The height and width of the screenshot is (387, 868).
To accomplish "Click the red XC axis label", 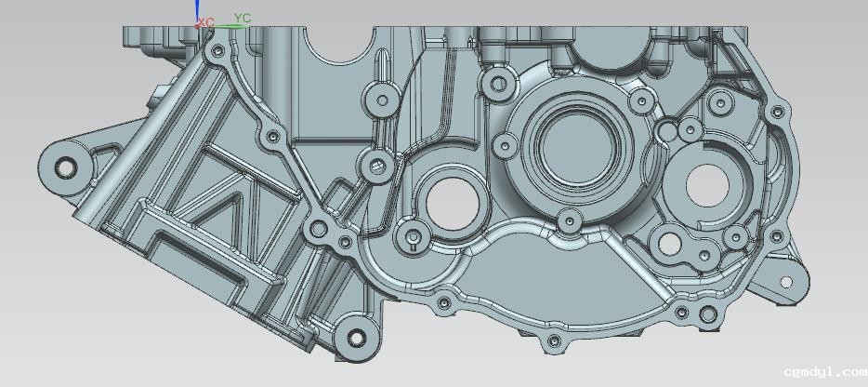I will [206, 20].
